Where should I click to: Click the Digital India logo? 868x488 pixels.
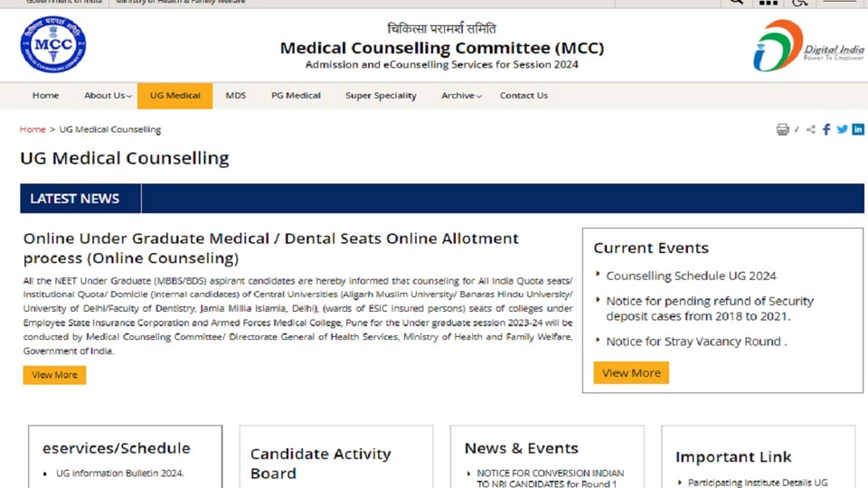click(808, 45)
